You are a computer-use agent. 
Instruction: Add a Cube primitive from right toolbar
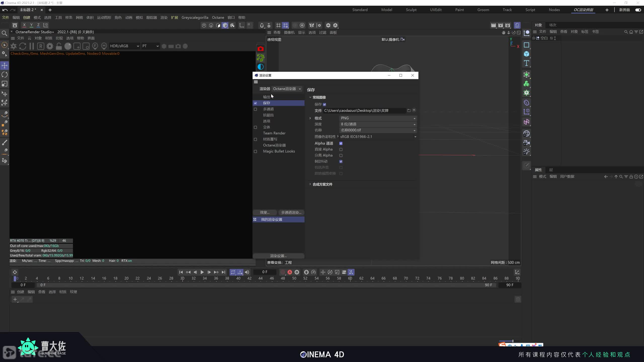(x=526, y=54)
